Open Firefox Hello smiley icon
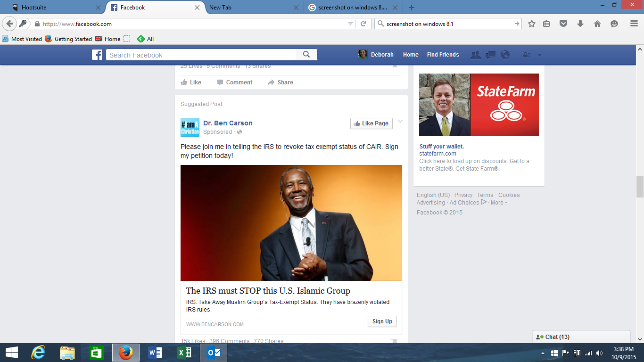This screenshot has height=362, width=644. coord(614,24)
